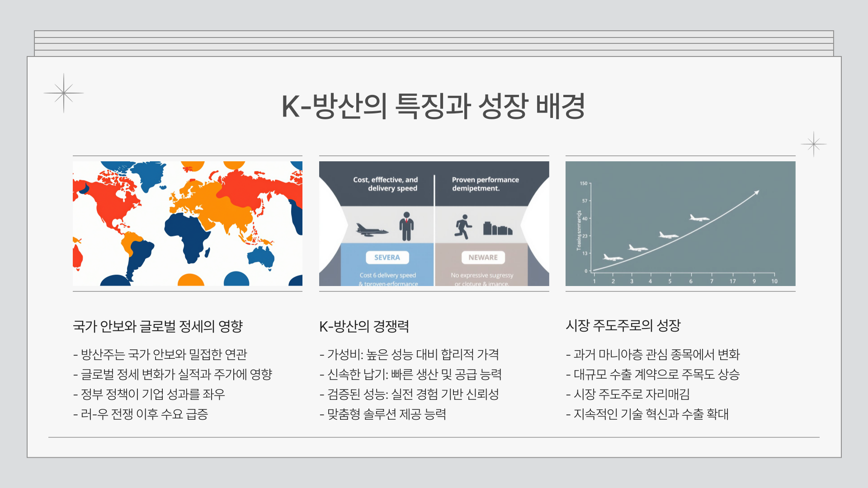Select the world map image
The image size is (868, 488).
(x=188, y=224)
